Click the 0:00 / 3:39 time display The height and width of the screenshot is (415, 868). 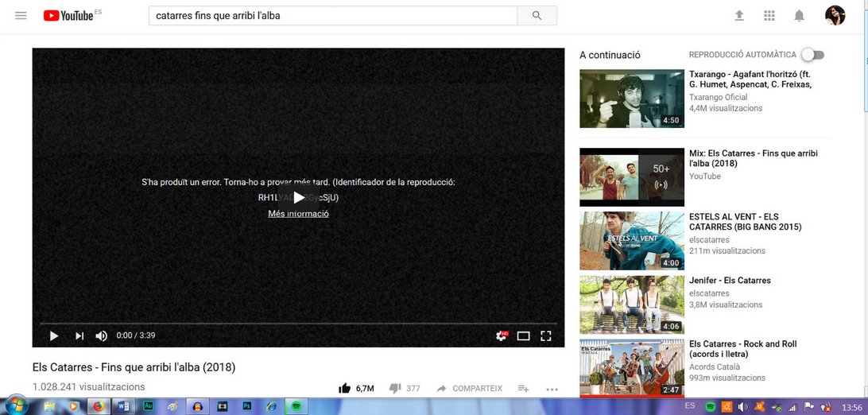coord(136,335)
